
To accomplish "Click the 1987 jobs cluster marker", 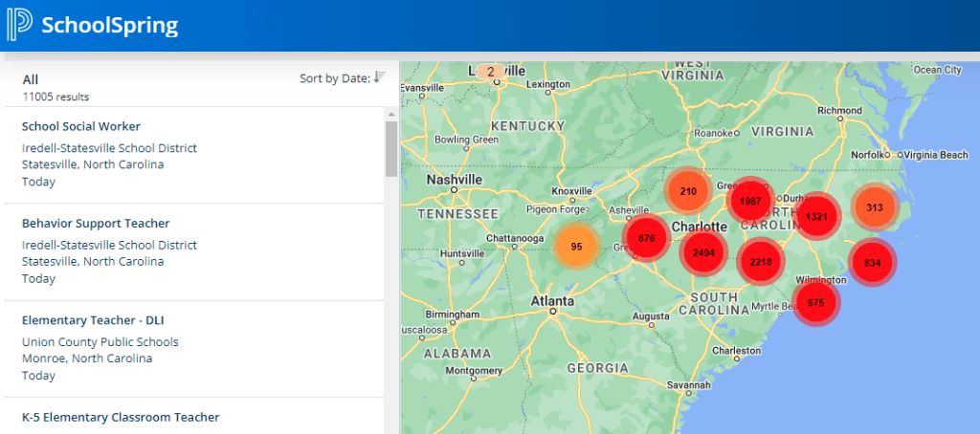I will tap(749, 201).
